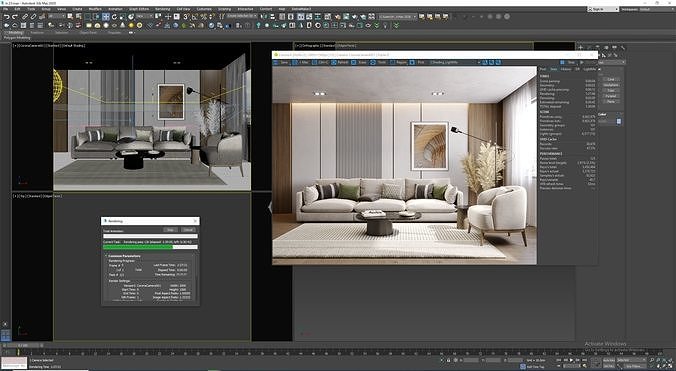
Task: Click the Undo arrow in main toolbar
Action: click(x=7, y=17)
